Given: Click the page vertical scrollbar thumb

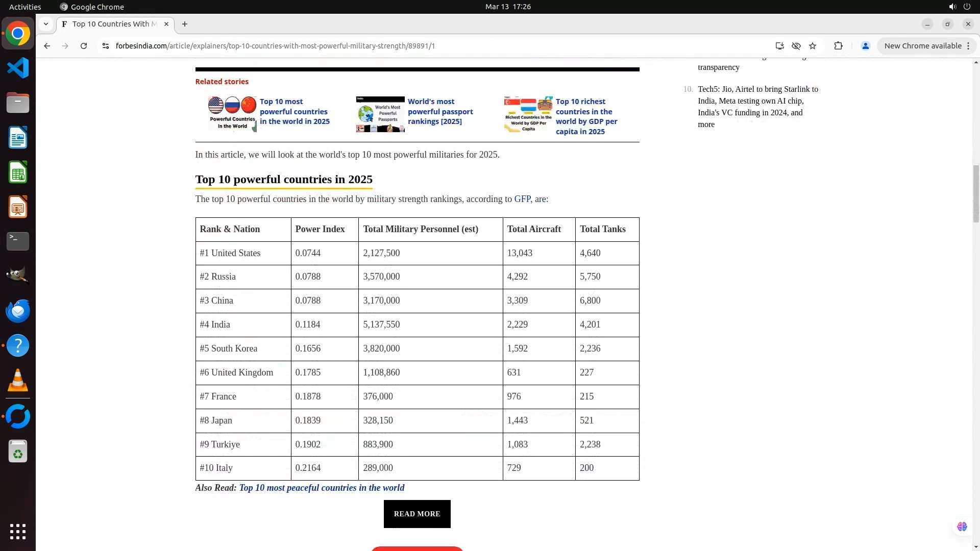Looking at the screenshot, I should pyautogui.click(x=975, y=194).
